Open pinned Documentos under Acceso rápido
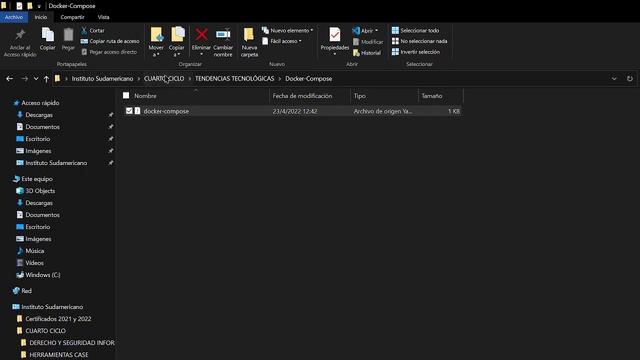This screenshot has height=360, width=640. click(42, 127)
